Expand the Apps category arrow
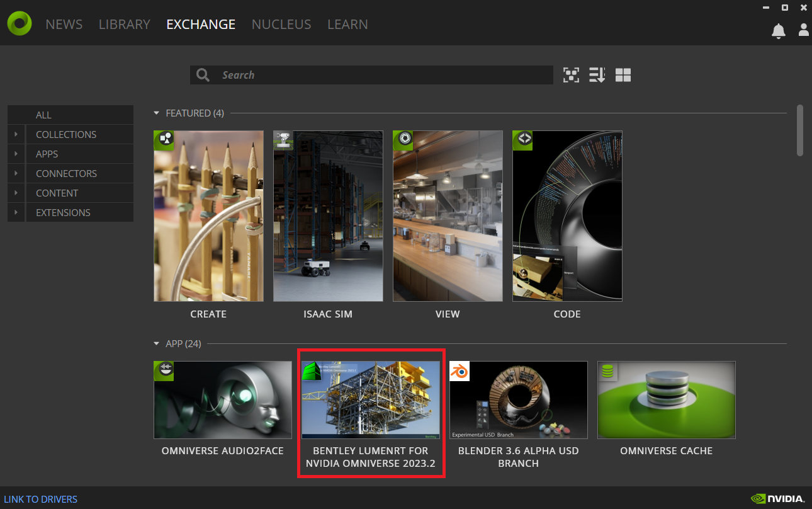Viewport: 812px width, 509px height. (16, 154)
